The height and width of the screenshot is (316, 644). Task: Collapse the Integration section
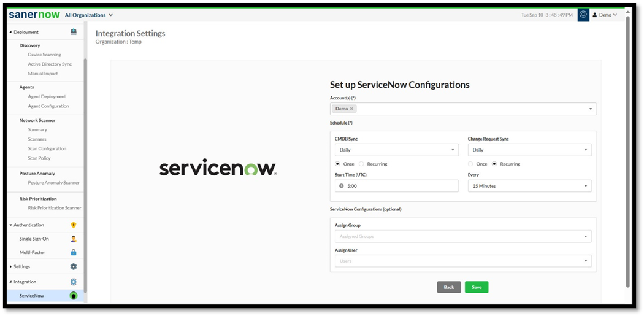[x=10, y=282]
